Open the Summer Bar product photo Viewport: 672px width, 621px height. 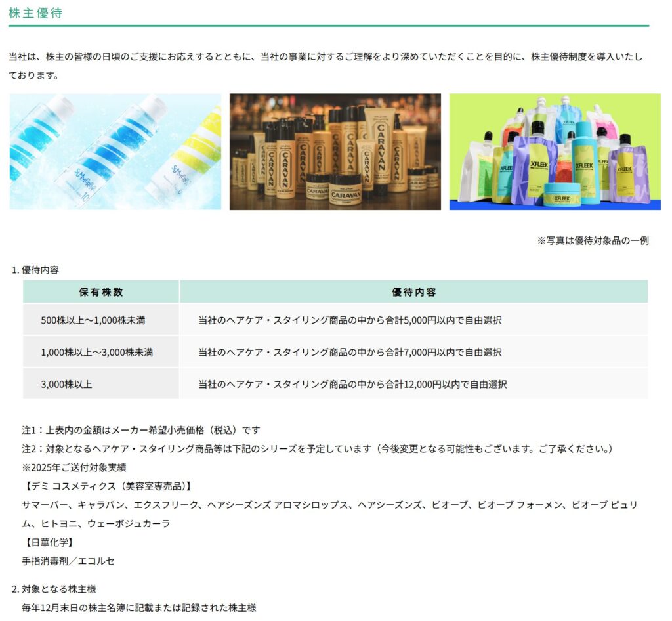point(115,152)
